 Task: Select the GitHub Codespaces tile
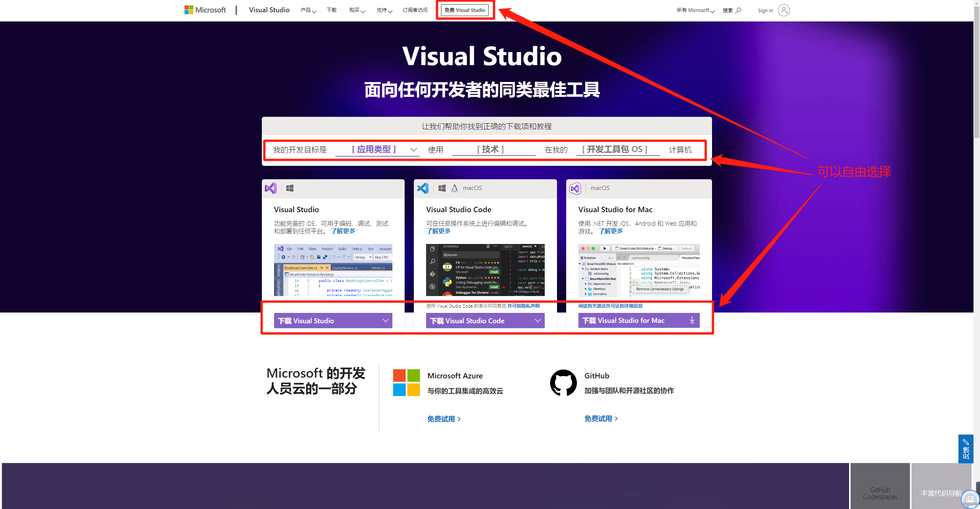pyautogui.click(x=880, y=486)
